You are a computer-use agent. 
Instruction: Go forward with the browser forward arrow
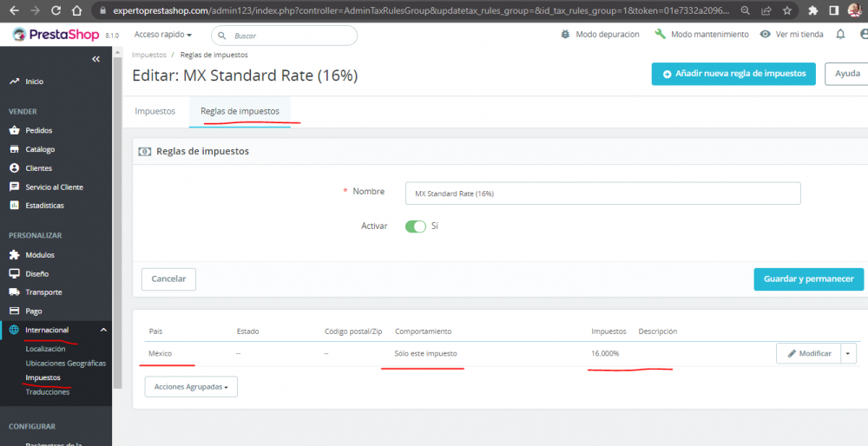coord(35,10)
